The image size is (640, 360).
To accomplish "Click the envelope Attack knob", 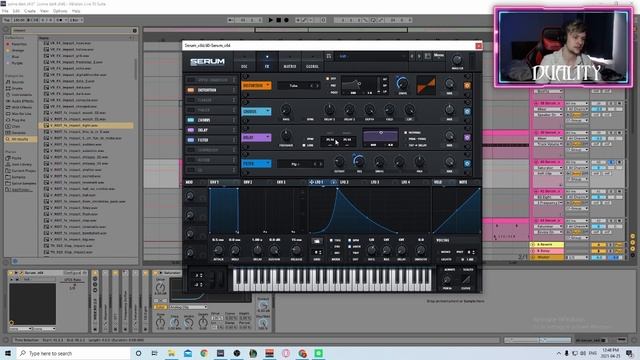I will click(218, 250).
